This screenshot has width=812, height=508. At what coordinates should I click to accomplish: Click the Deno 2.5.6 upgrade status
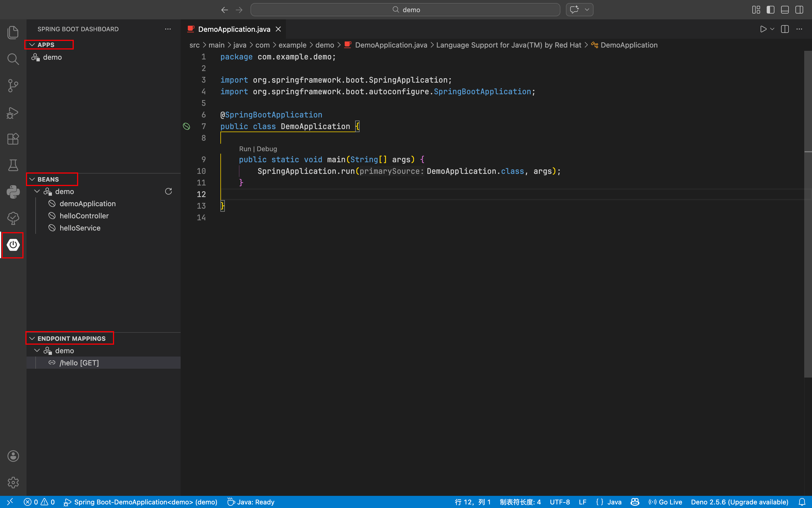[x=739, y=502]
